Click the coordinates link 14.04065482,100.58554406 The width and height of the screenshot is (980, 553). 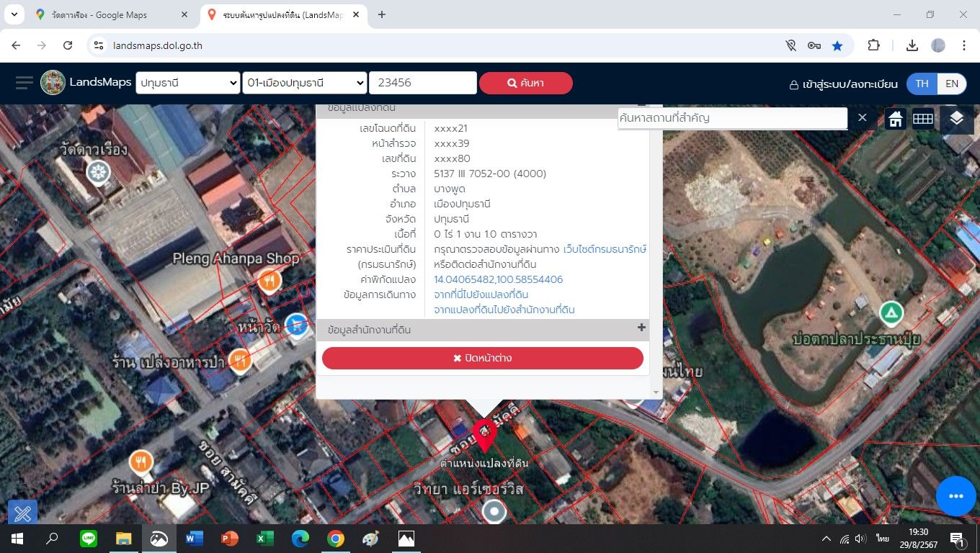tap(499, 279)
